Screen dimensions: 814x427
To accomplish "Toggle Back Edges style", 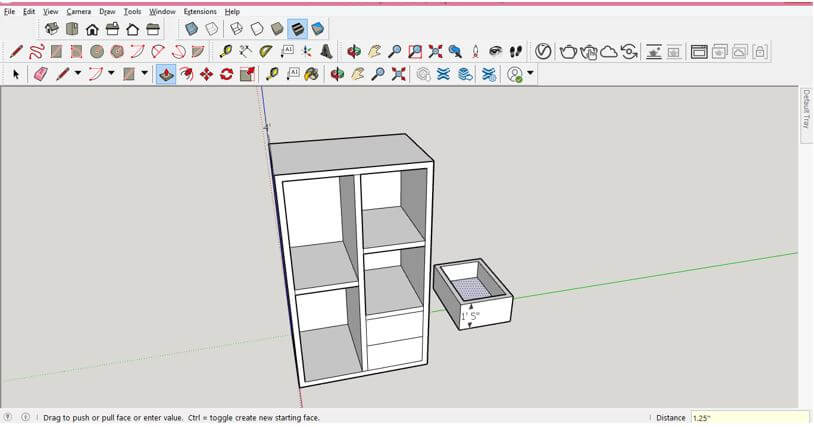I will (212, 29).
